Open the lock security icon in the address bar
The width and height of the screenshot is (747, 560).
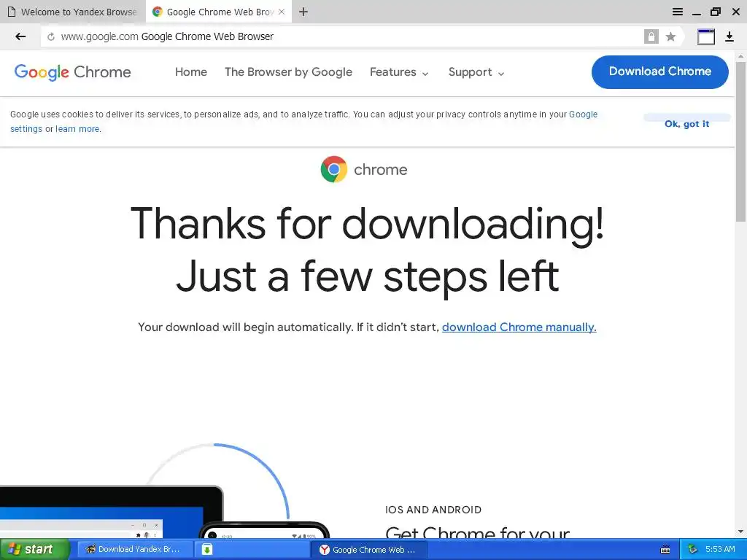pyautogui.click(x=651, y=36)
